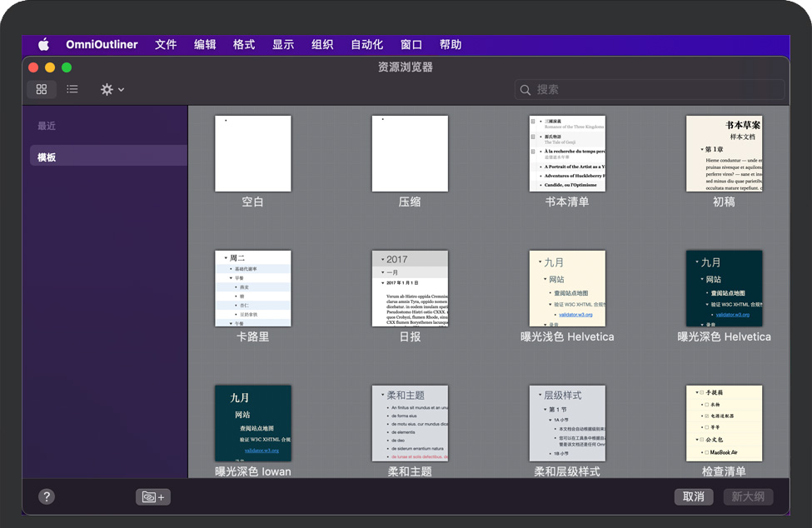Choose the 书本清单 template thumbnail

[567, 154]
